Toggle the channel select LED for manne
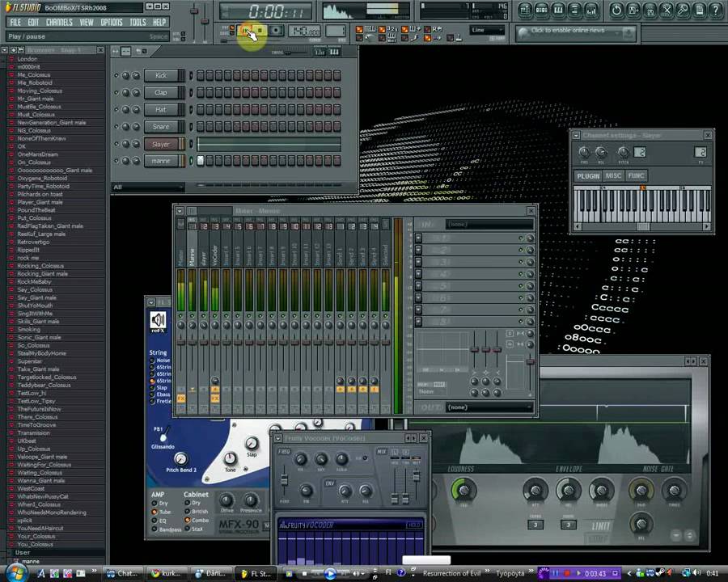728x582 pixels. click(x=191, y=161)
